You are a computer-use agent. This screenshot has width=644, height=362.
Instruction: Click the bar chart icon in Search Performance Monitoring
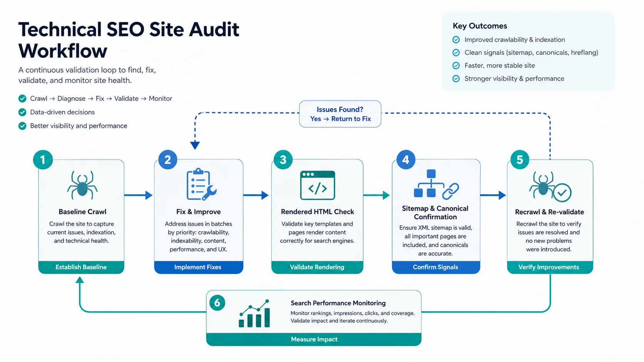pyautogui.click(x=254, y=314)
